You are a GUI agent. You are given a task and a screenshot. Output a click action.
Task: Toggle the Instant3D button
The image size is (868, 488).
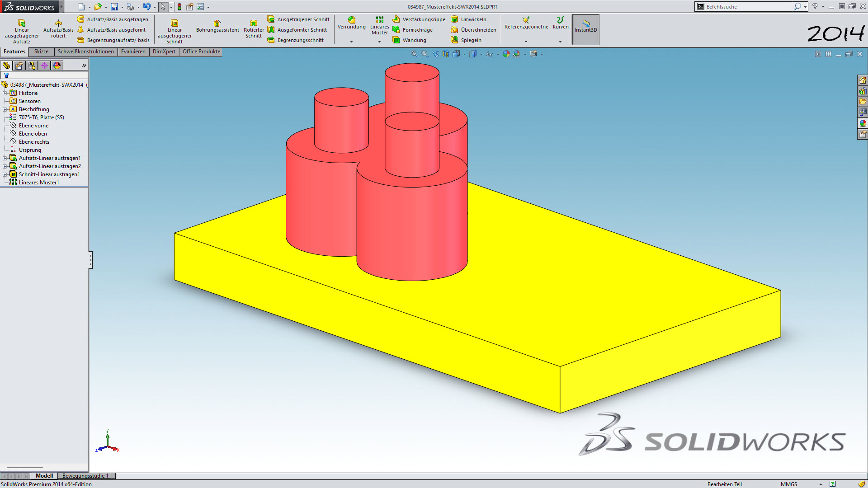click(586, 29)
